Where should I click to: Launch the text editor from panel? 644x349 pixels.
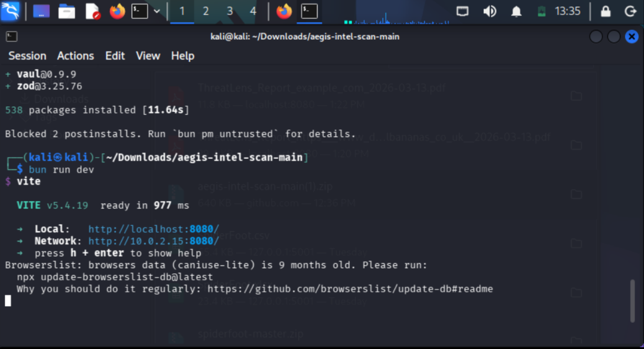(x=92, y=11)
